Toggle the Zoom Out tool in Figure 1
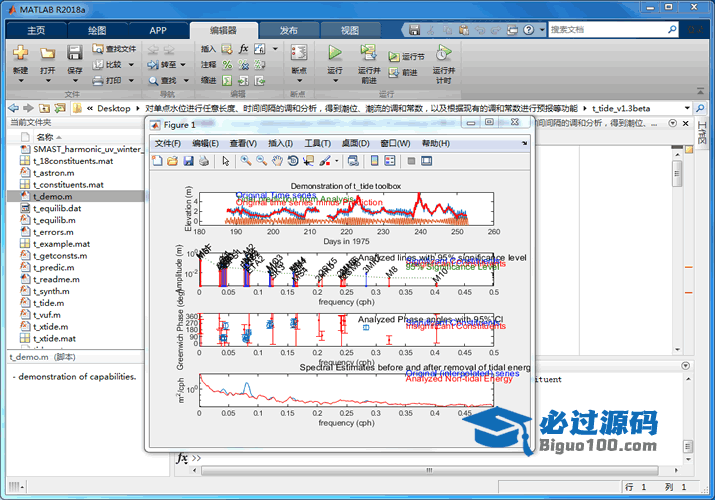Screen dimensions: 715x500 262,161
